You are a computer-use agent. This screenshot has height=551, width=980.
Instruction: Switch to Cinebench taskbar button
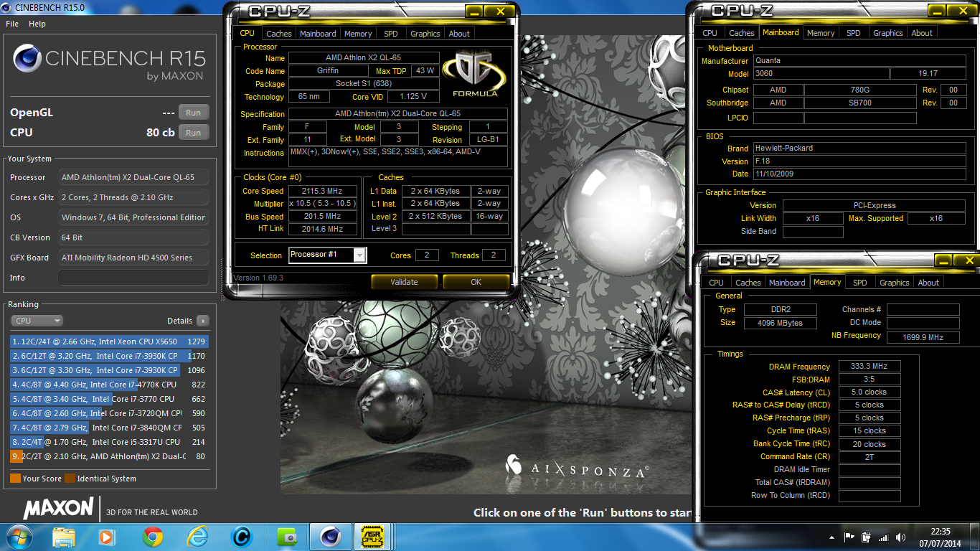tap(330, 537)
